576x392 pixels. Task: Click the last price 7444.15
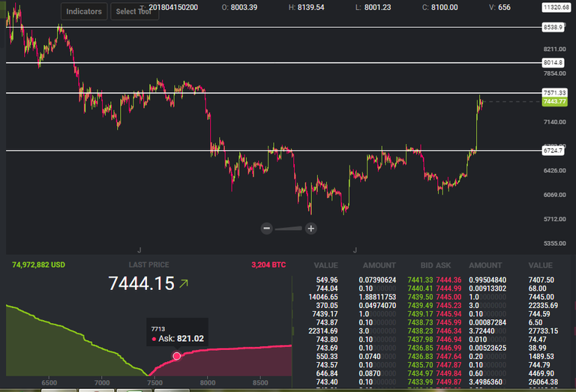[142, 283]
